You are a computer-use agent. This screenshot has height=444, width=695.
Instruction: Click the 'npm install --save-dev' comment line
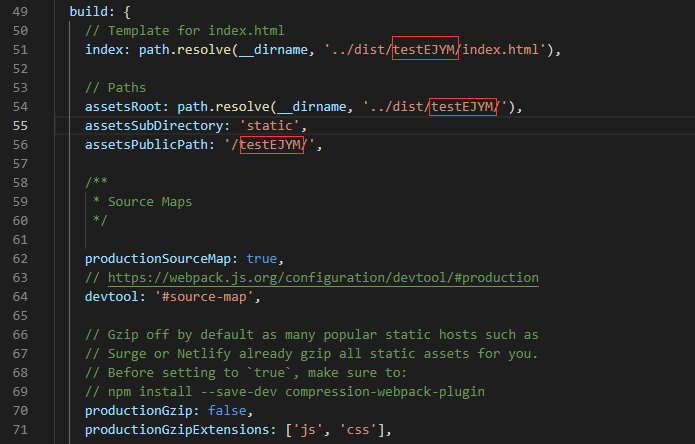(285, 392)
